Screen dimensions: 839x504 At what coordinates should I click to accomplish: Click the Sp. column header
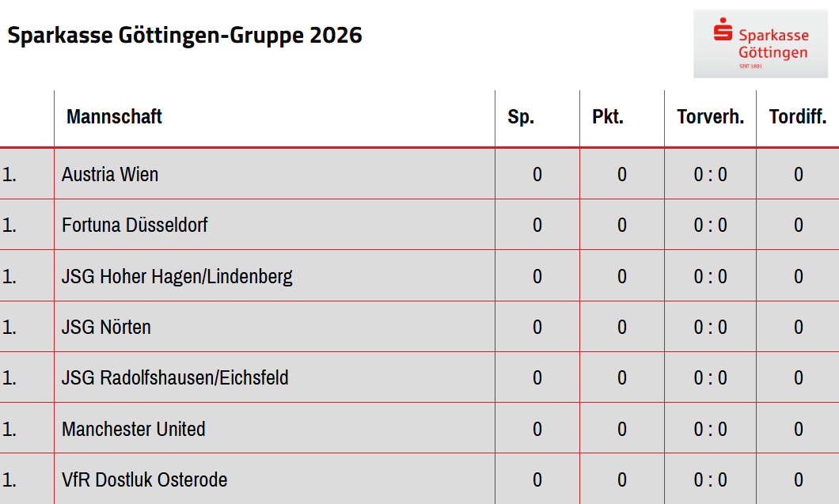pyautogui.click(x=521, y=117)
